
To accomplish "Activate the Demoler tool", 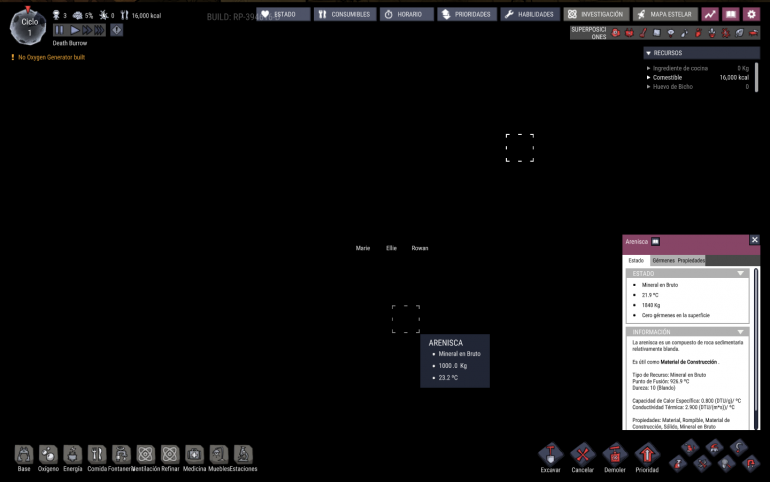I will tap(615, 455).
